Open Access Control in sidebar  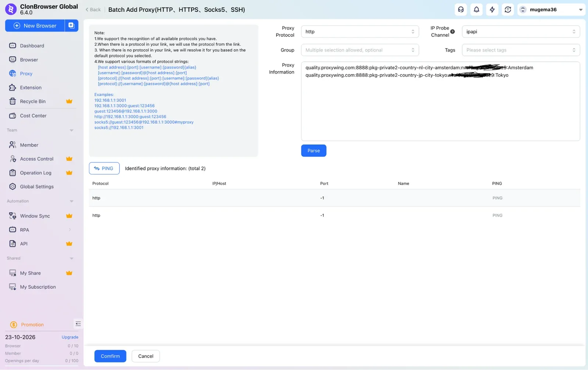(37, 159)
